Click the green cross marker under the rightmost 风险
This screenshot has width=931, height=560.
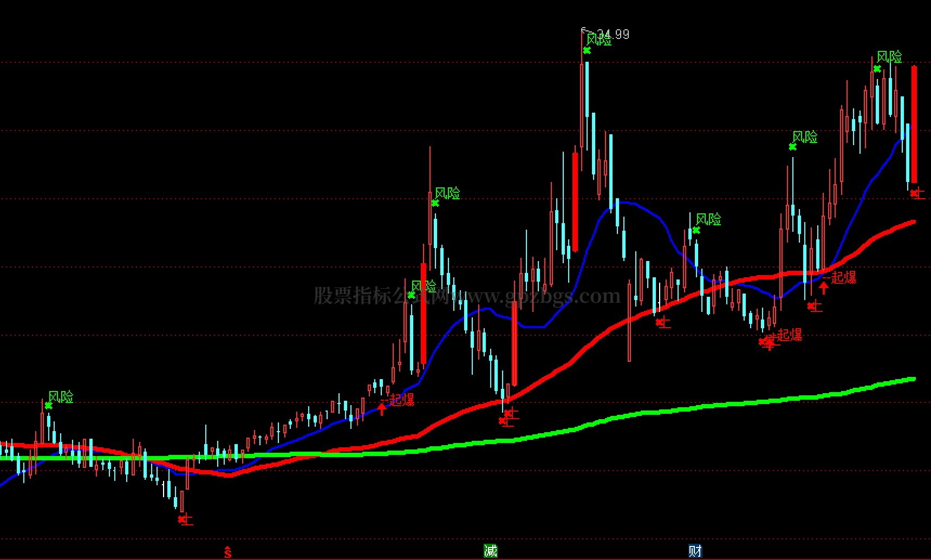(877, 69)
